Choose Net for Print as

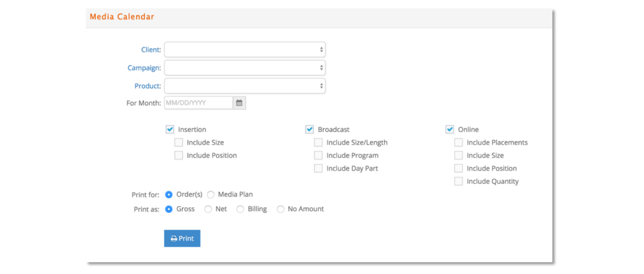tap(208, 209)
